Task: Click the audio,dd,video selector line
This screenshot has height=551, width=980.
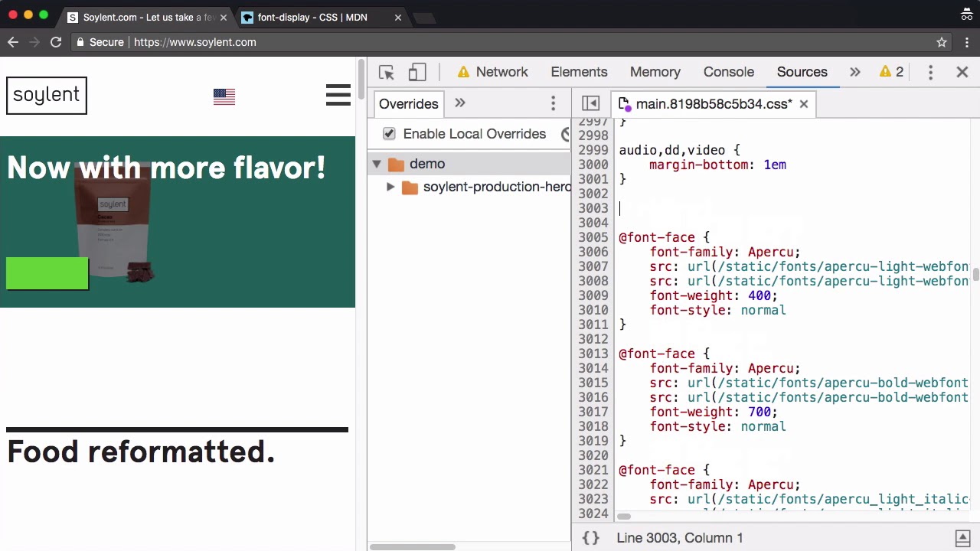Action: pos(679,150)
